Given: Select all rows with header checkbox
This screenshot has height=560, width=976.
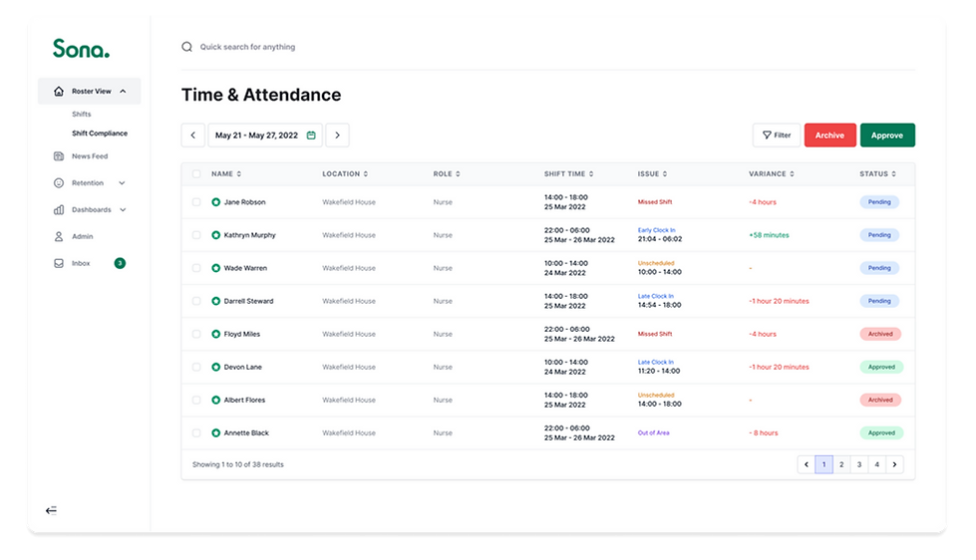Looking at the screenshot, I should [x=196, y=174].
